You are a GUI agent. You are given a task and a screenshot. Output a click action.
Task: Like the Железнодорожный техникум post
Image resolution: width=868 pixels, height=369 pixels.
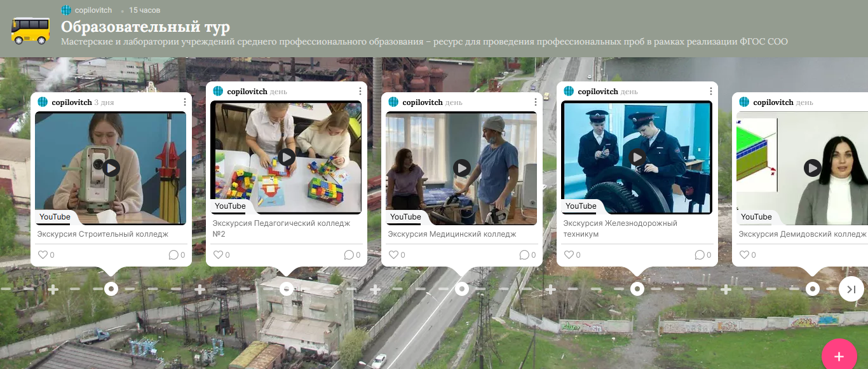point(569,255)
